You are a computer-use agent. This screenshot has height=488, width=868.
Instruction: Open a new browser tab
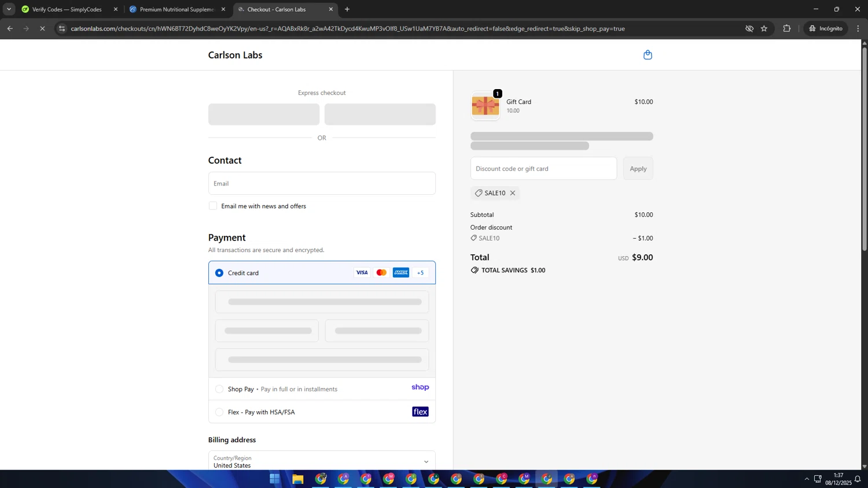[347, 9]
